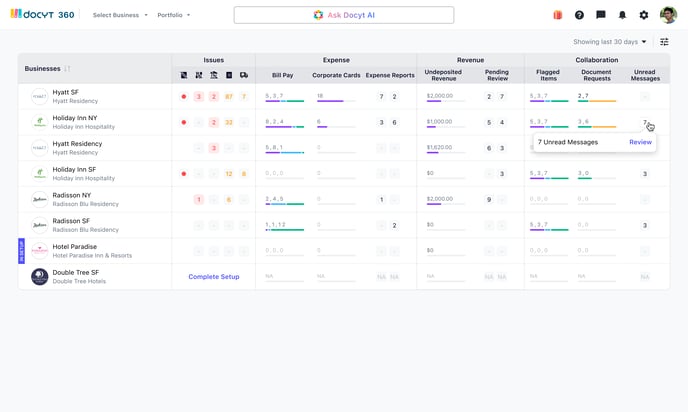Click the bank building icon under Issues
This screenshot has height=412, width=688.
click(x=214, y=75)
